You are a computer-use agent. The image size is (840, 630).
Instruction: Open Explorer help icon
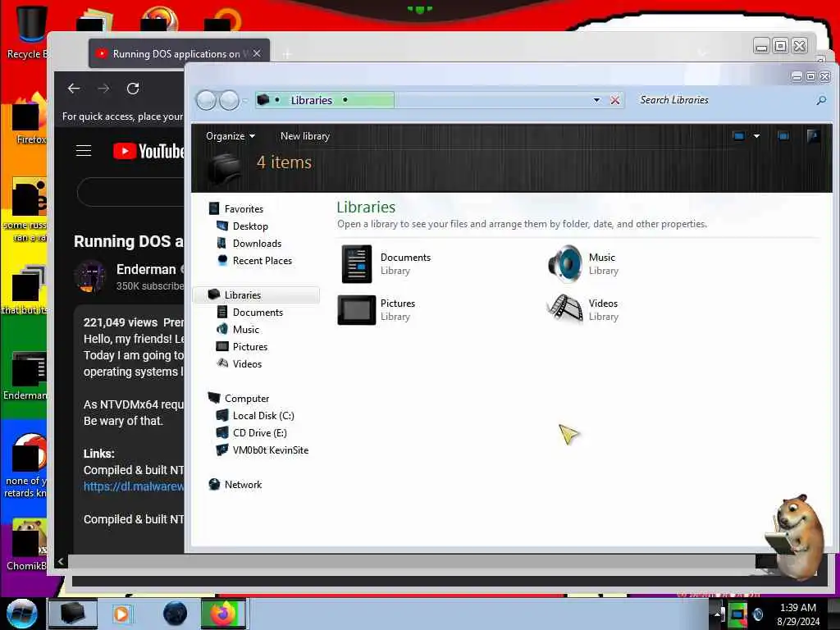(813, 135)
